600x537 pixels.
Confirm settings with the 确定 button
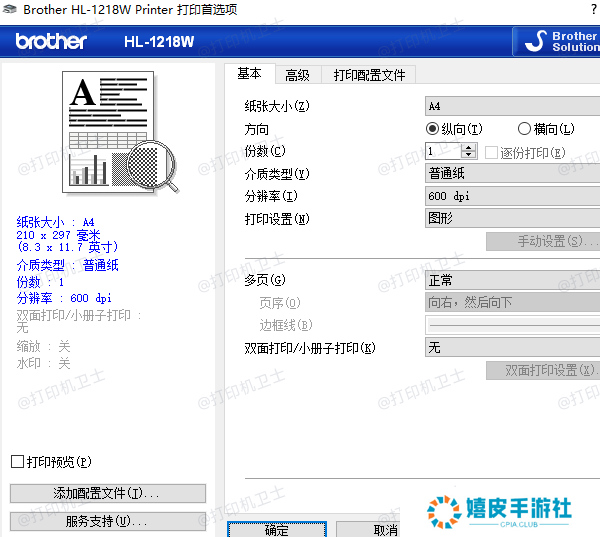(x=277, y=530)
